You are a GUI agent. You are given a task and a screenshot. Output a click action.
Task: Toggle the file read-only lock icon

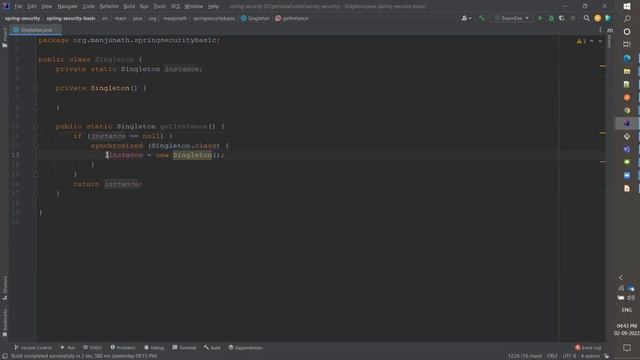click(607, 356)
